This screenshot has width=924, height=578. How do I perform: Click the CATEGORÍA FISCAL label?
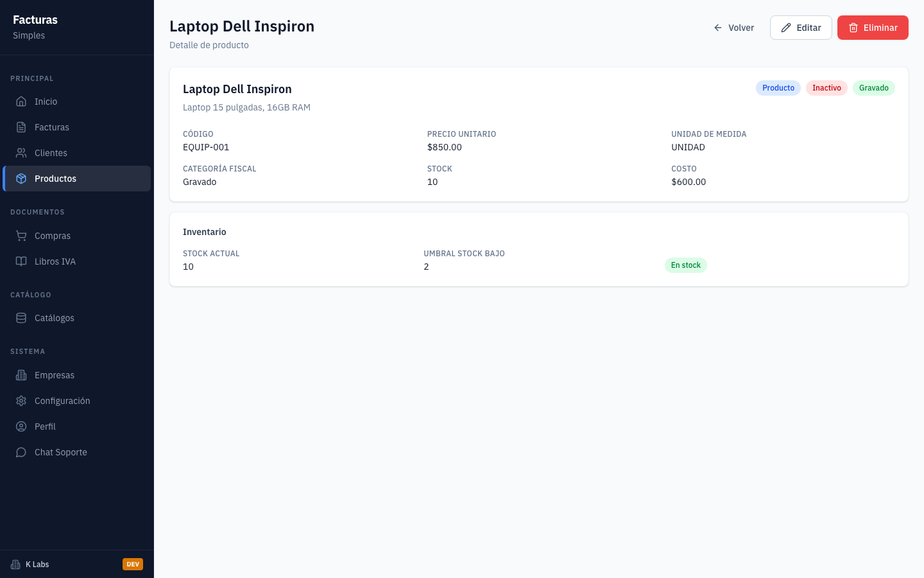point(219,169)
